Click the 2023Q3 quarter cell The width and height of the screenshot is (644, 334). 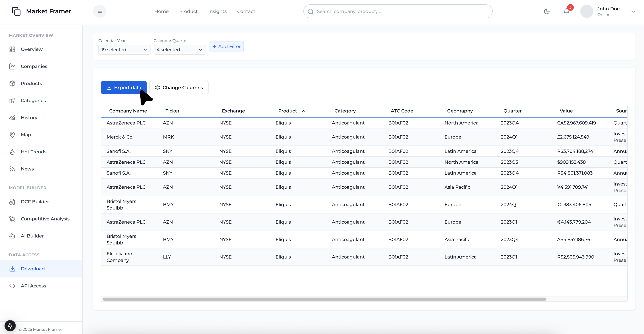tap(509, 162)
